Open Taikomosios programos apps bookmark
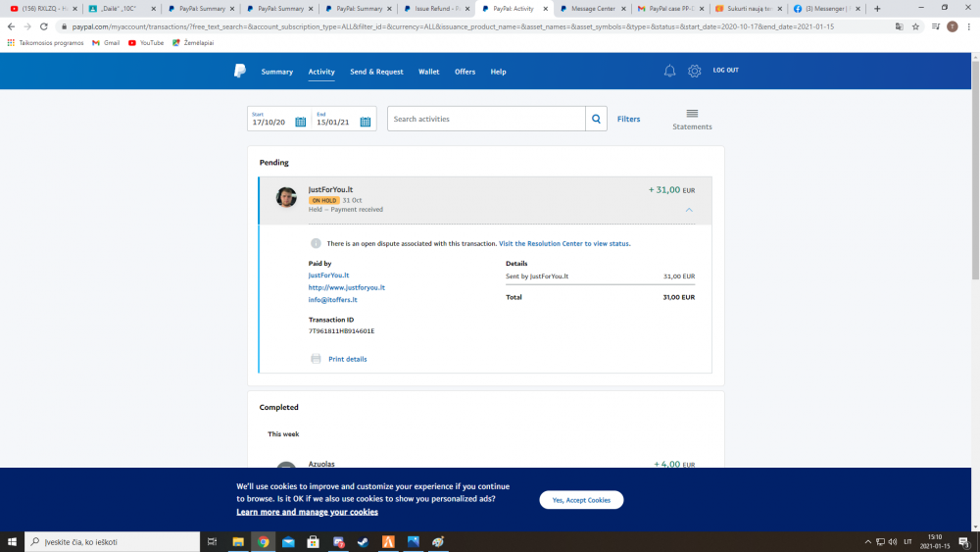The width and height of the screenshot is (980, 552). coord(45,43)
